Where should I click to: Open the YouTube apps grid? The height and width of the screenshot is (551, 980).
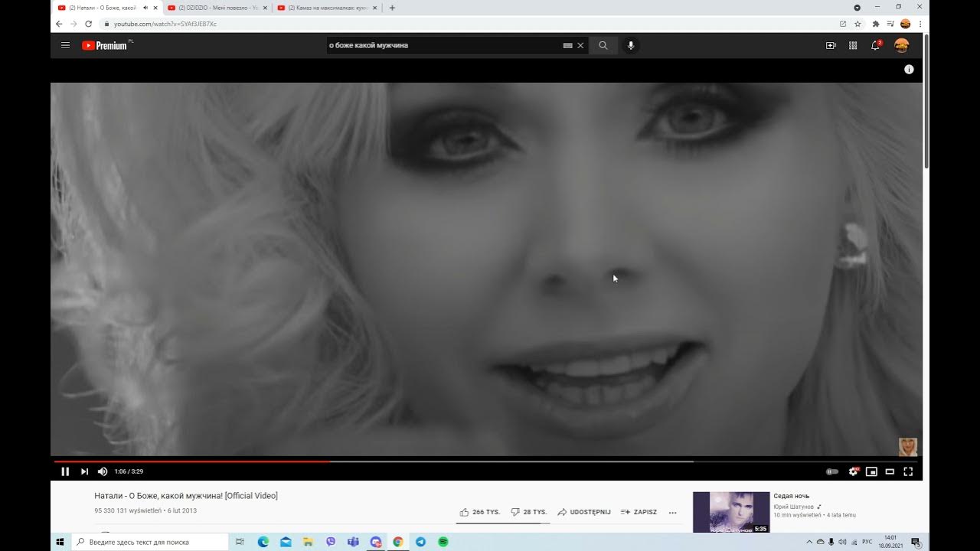853,46
